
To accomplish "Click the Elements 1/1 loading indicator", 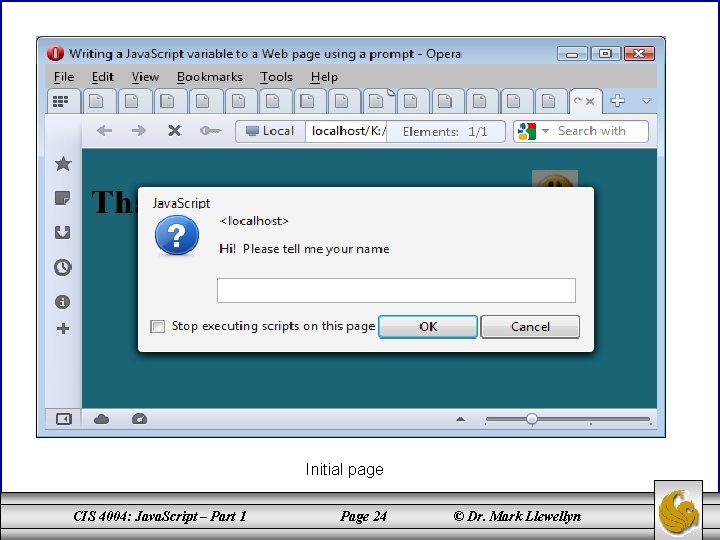I will point(445,132).
